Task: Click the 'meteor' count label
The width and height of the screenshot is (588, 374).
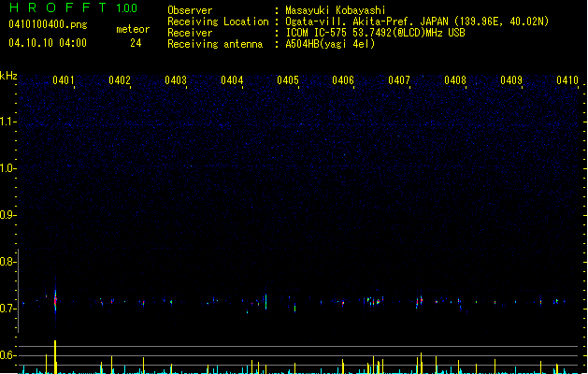Action: [133, 29]
